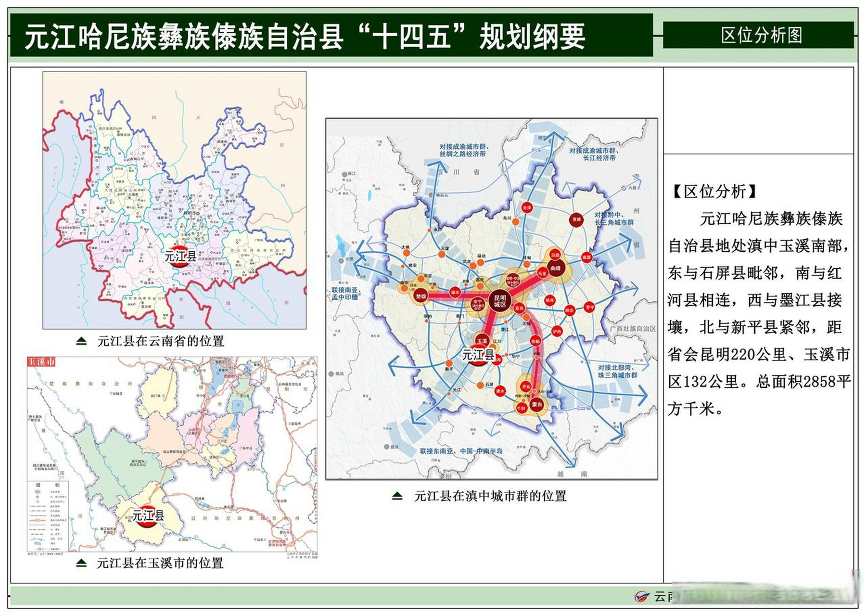This screenshot has height=616, width=866.
Task: Select the 宜良 red node
Action: tap(519, 308)
